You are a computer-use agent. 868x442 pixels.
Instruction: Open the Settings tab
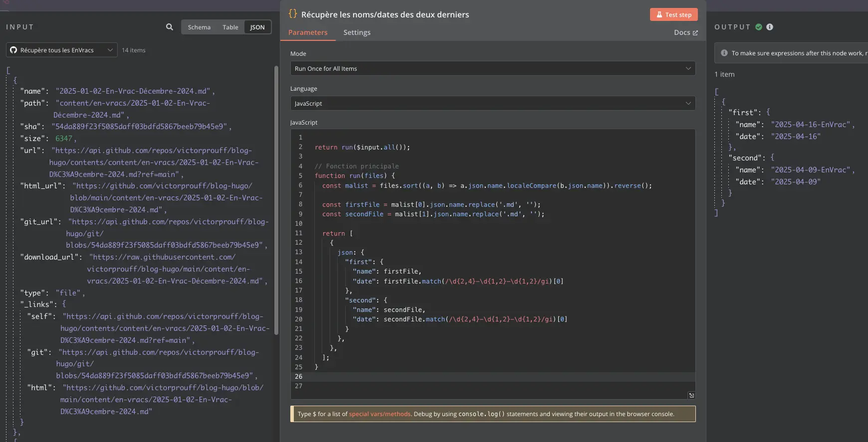357,32
